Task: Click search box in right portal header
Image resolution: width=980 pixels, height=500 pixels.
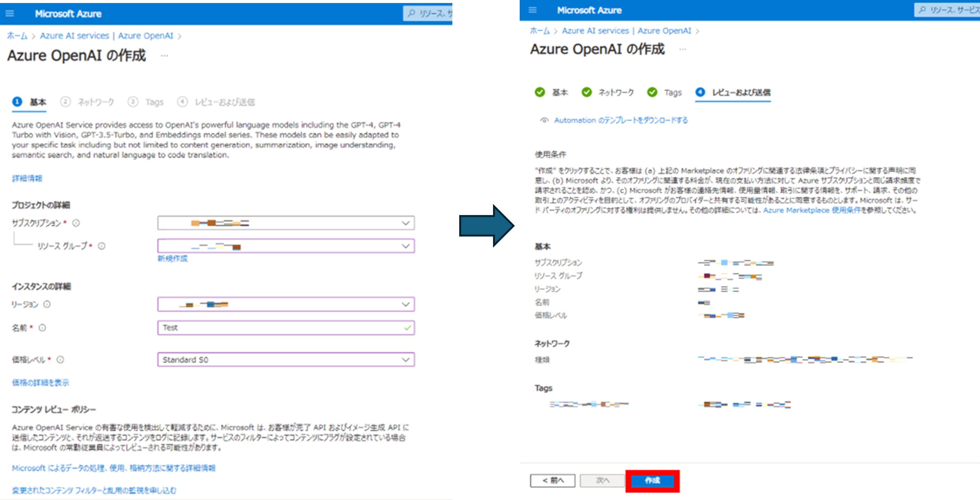Action: (947, 10)
